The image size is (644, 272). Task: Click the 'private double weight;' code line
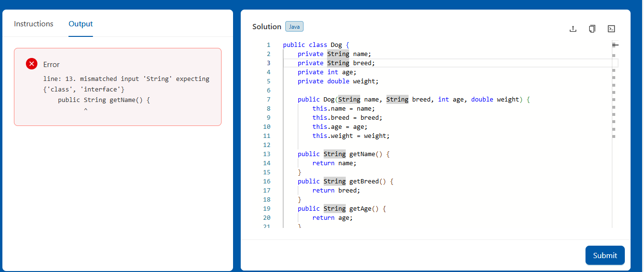point(338,81)
